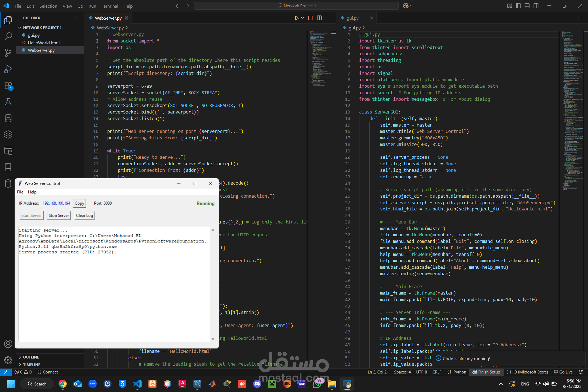Viewport: 588px width, 392px height.
Task: Toggle the secondary side bar visibility
Action: pos(536,6)
